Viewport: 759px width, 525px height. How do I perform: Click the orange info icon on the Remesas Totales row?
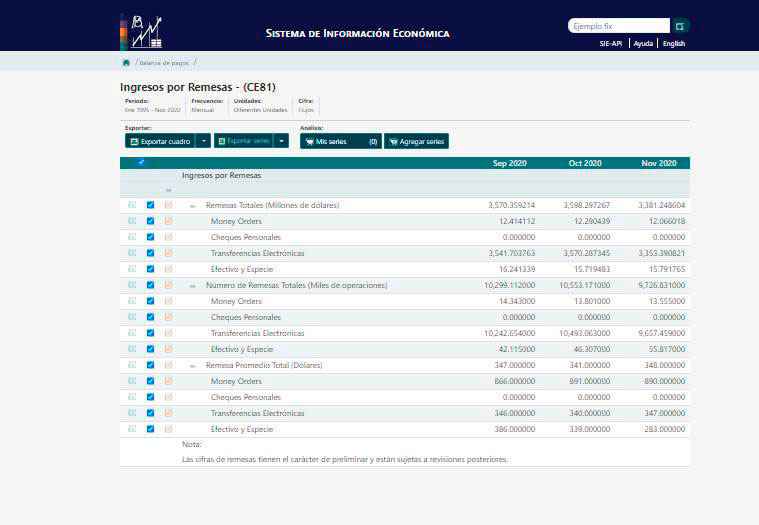(168, 205)
